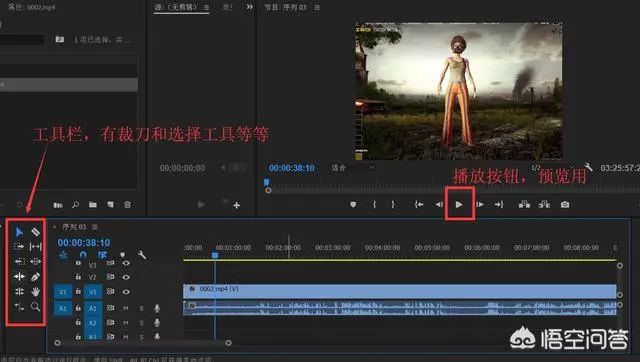Toggle timeline snap magnet
This screenshot has height=362, width=640.
(x=83, y=255)
